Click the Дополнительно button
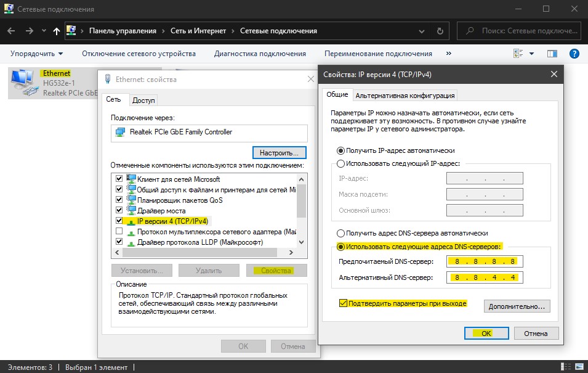 click(x=517, y=306)
